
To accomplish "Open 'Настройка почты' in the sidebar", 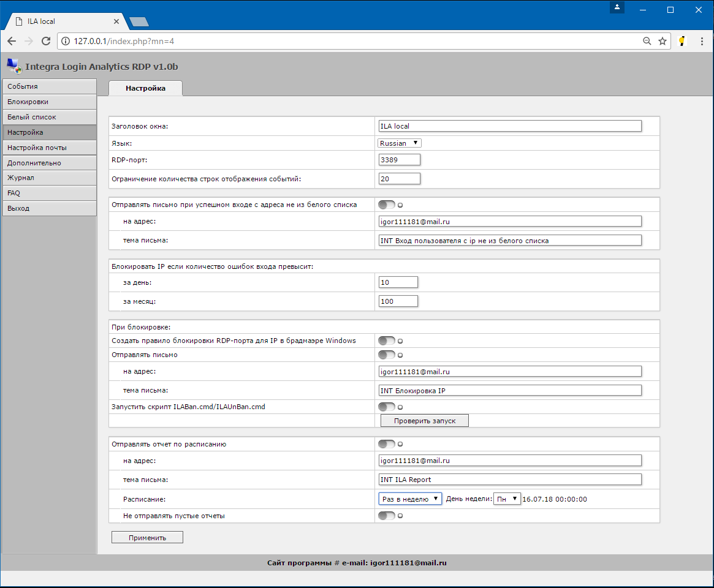I will coord(49,148).
